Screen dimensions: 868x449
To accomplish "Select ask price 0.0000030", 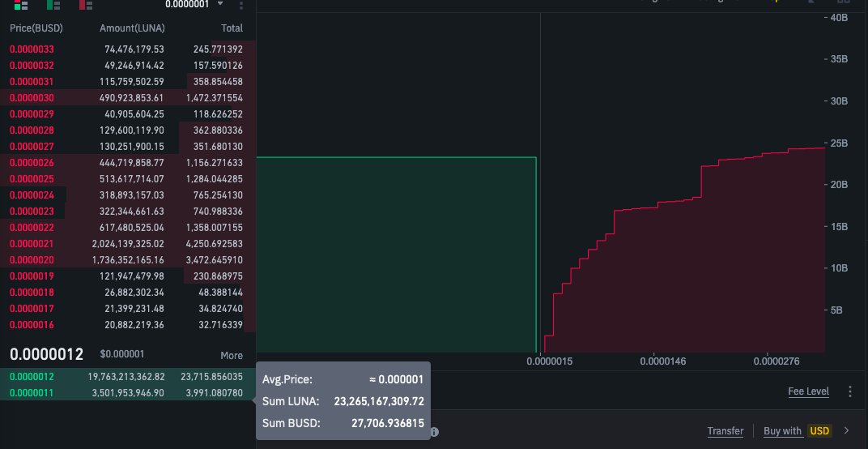I will coord(32,97).
